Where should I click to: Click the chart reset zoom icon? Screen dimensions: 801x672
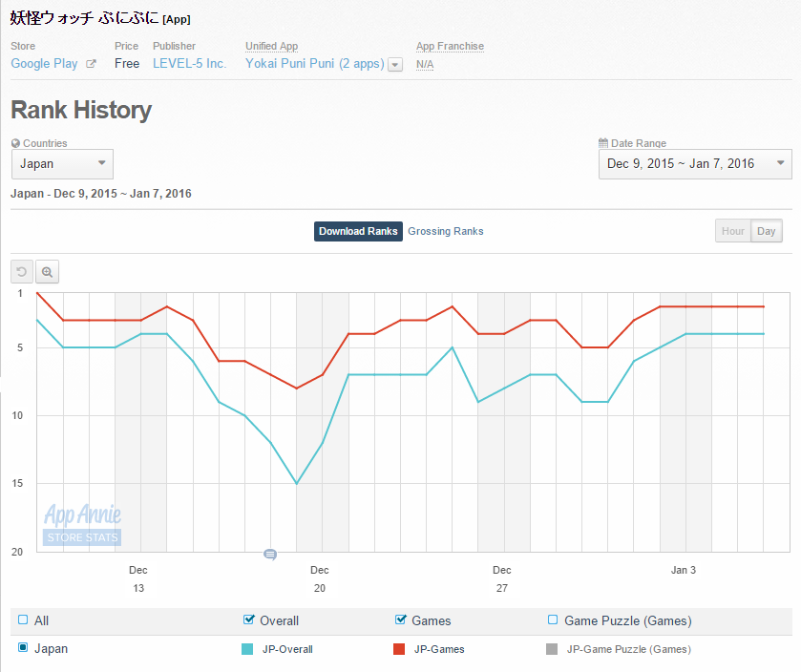pos(22,272)
